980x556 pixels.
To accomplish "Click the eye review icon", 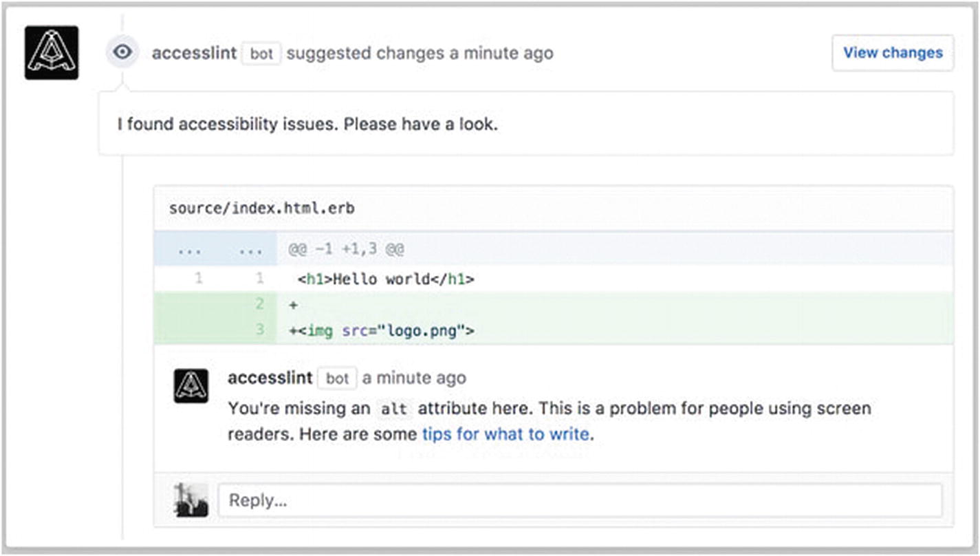I will pyautogui.click(x=122, y=52).
